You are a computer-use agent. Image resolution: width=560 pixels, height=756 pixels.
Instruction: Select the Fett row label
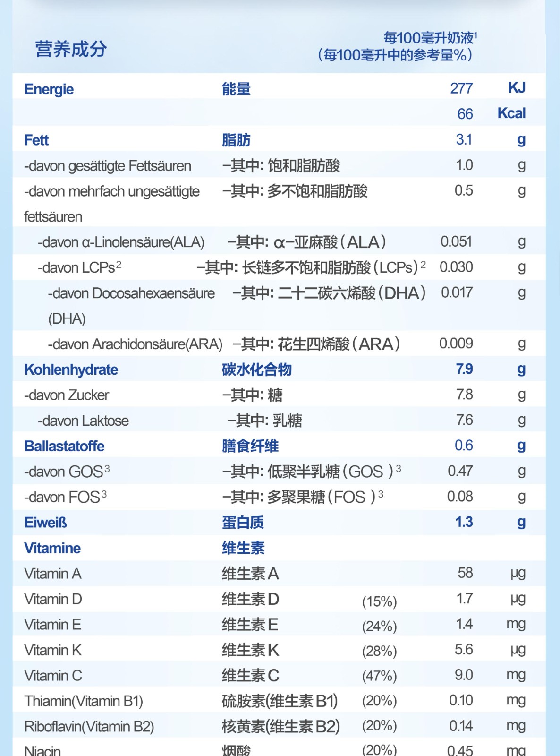pyautogui.click(x=36, y=140)
